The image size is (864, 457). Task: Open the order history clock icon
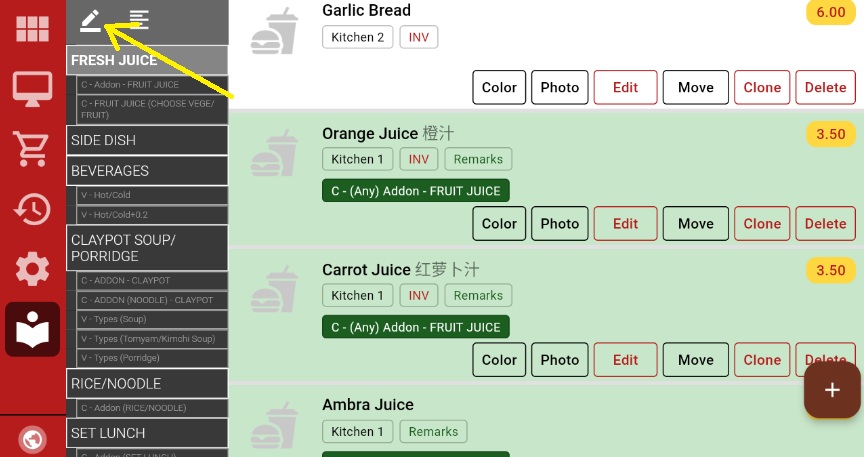point(33,209)
